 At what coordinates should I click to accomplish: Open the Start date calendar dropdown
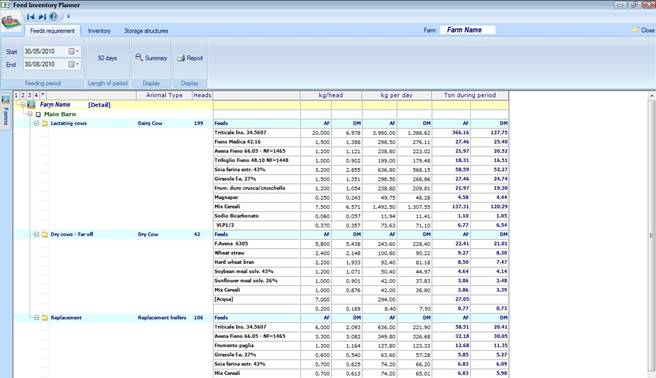pos(74,51)
